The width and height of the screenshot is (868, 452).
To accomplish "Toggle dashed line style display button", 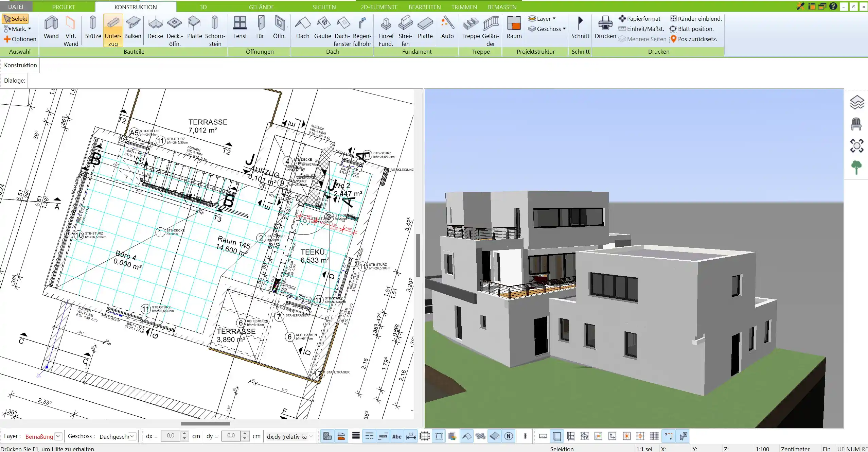I will pyautogui.click(x=369, y=436).
